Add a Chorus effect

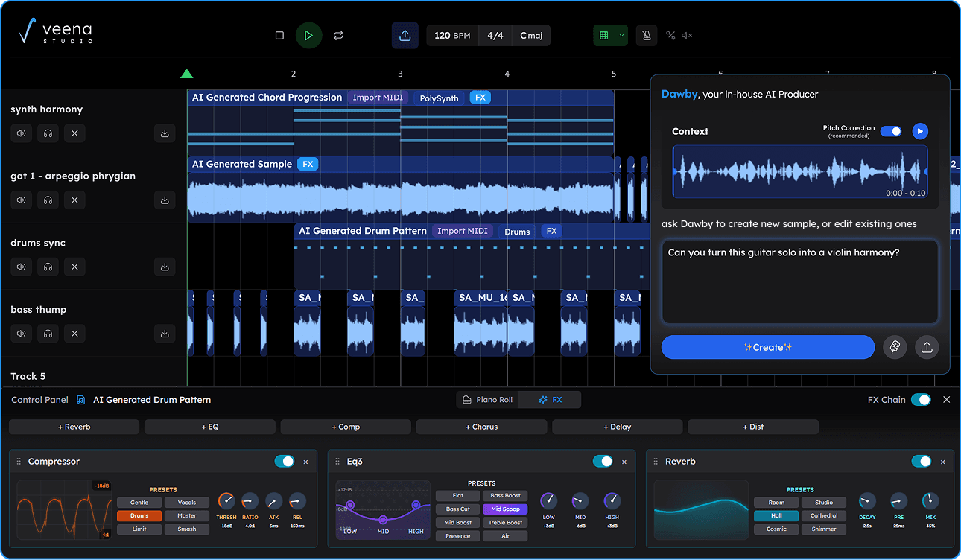point(481,427)
